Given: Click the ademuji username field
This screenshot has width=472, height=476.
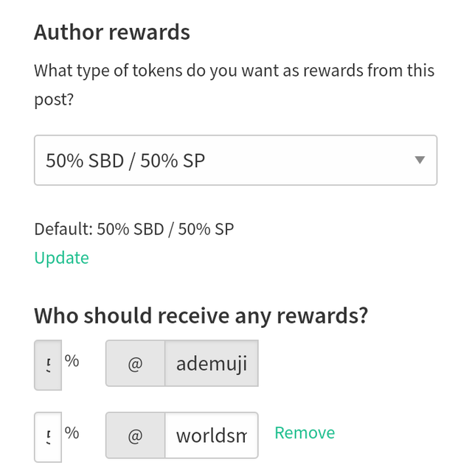Looking at the screenshot, I should 212,363.
